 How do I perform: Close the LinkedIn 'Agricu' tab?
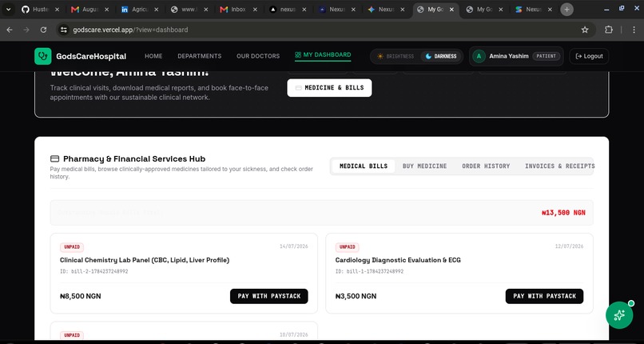click(x=156, y=10)
